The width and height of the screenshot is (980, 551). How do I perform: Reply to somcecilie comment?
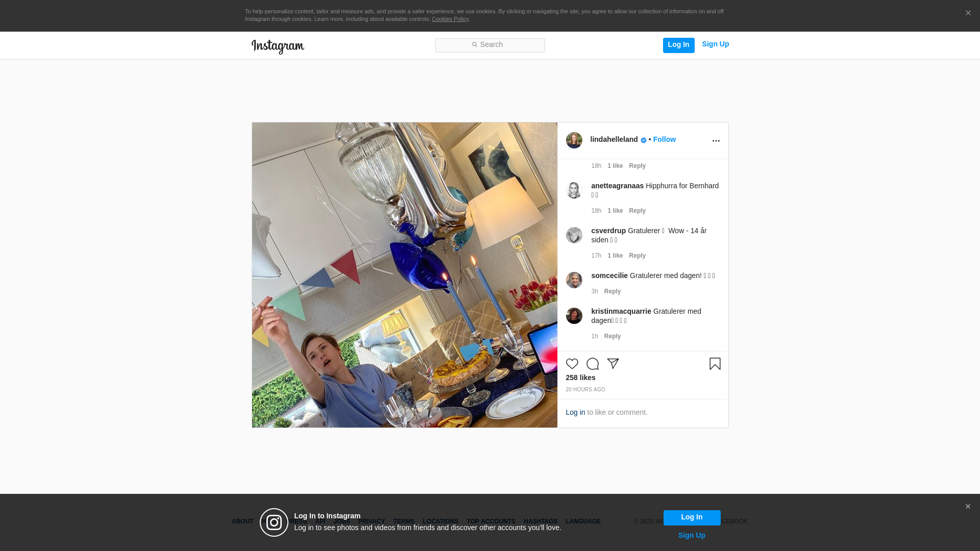pos(612,291)
